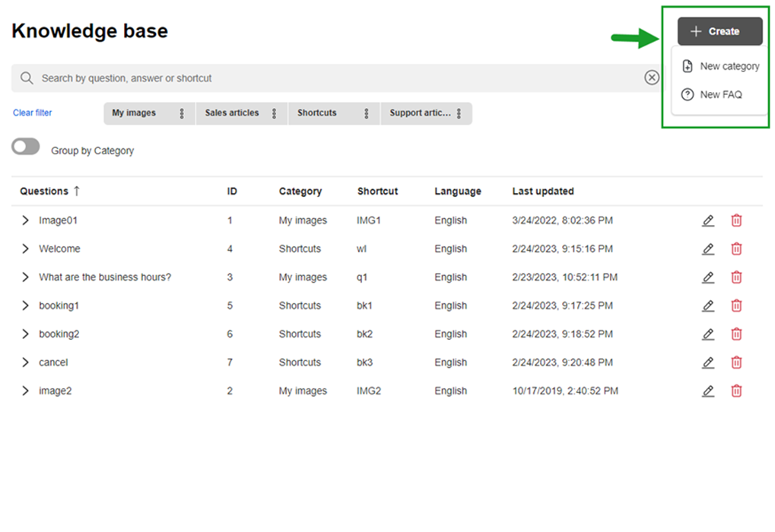Viewport: 775px width, 532px height.
Task: Choose New category from Create menu
Action: [x=720, y=66]
